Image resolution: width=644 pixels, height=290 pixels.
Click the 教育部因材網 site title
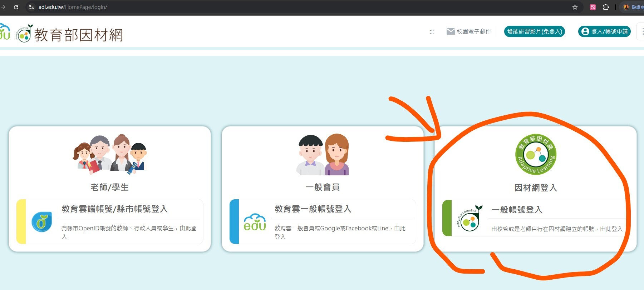(x=79, y=35)
